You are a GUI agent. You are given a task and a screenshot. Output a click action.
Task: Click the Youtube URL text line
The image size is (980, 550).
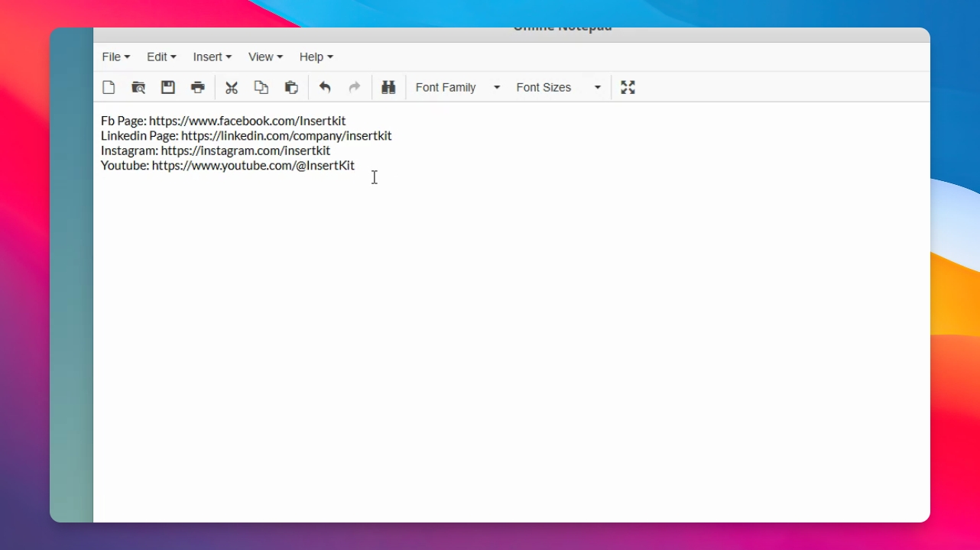(228, 165)
